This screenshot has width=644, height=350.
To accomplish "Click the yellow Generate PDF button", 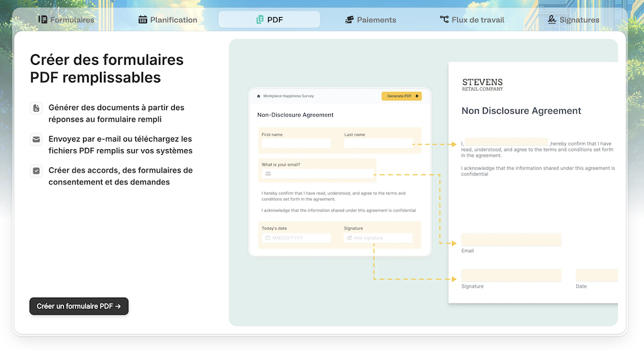I will 401,96.
